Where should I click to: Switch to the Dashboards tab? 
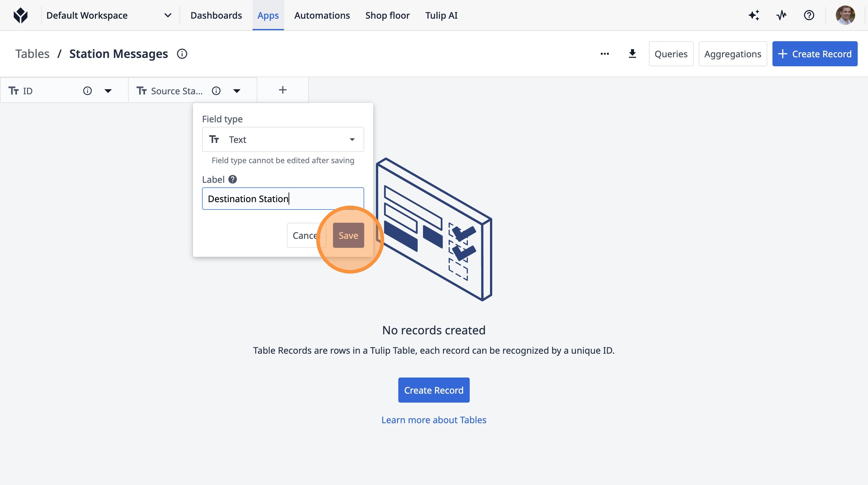pyautogui.click(x=216, y=15)
